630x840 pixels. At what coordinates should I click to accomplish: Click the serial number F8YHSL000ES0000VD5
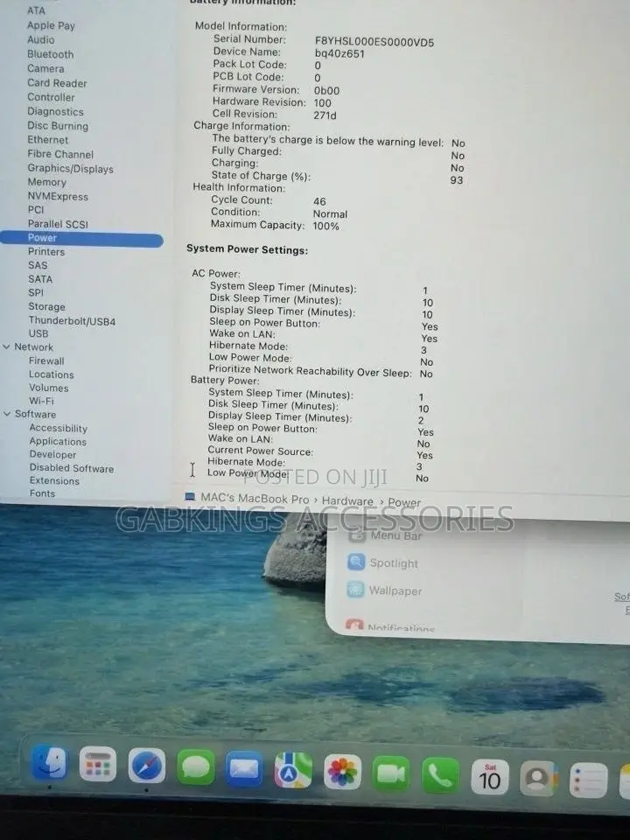click(374, 42)
